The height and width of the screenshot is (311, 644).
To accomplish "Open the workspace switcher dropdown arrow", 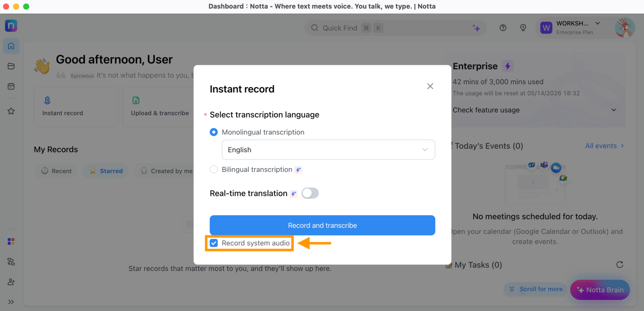I will coord(598,23).
